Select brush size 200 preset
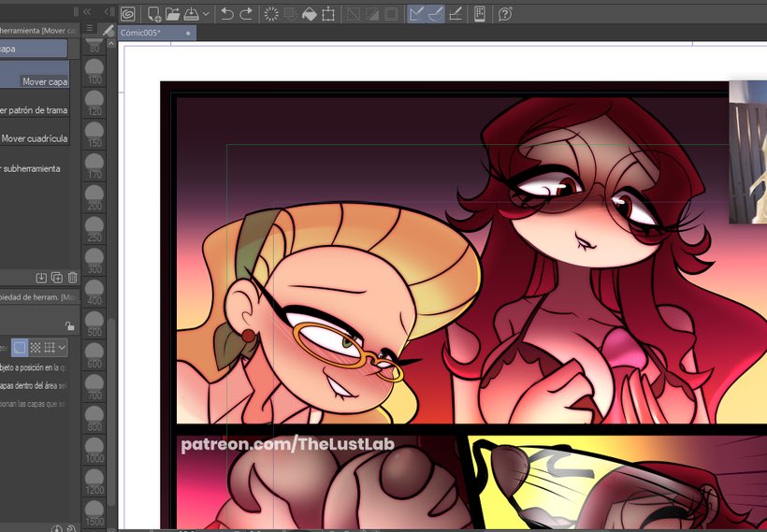The width and height of the screenshot is (767, 532). point(94,198)
